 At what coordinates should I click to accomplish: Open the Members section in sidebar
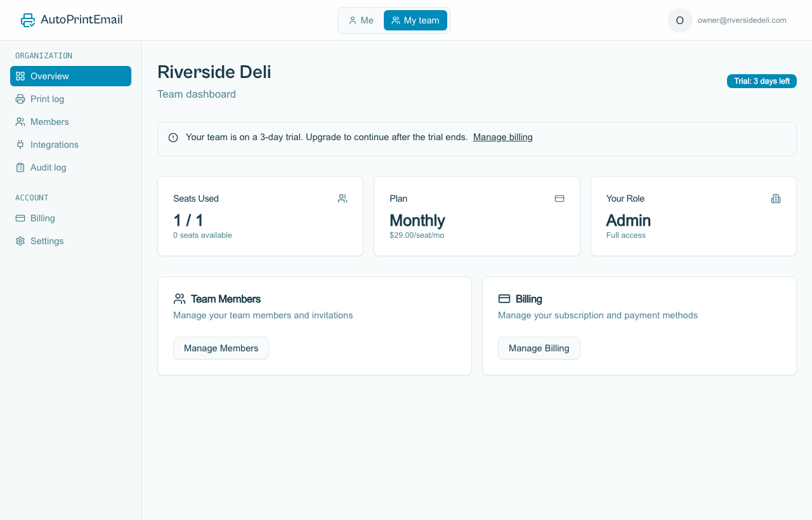tap(70, 122)
